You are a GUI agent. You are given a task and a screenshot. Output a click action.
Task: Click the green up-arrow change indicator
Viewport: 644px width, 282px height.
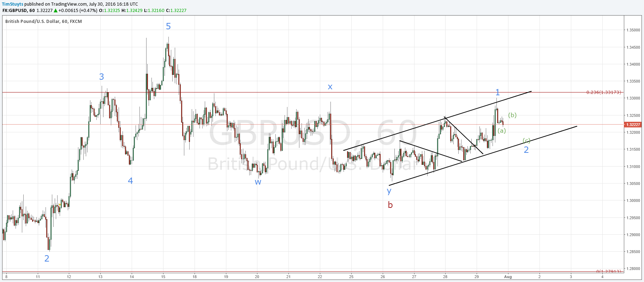tap(55, 11)
